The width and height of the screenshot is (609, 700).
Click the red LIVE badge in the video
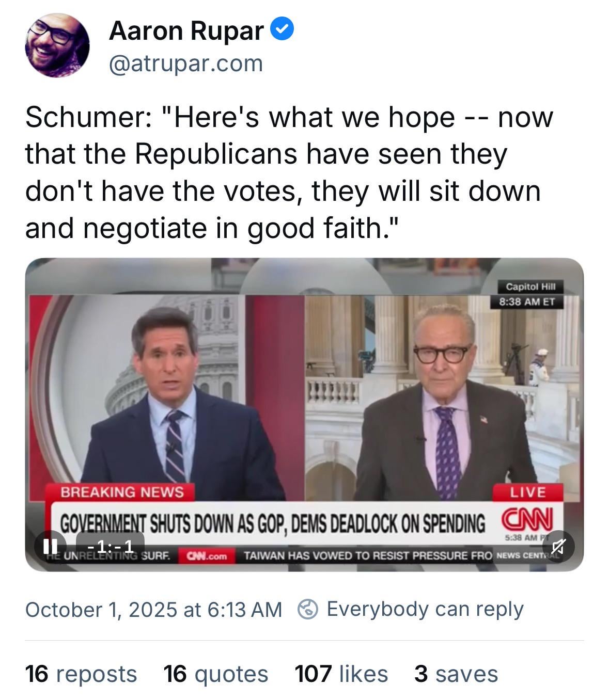click(527, 492)
